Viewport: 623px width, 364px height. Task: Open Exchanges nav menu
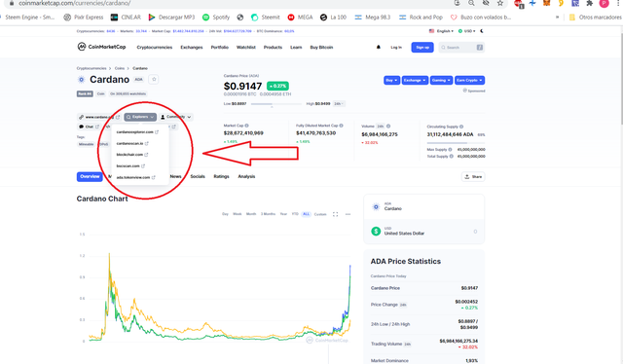coord(192,48)
